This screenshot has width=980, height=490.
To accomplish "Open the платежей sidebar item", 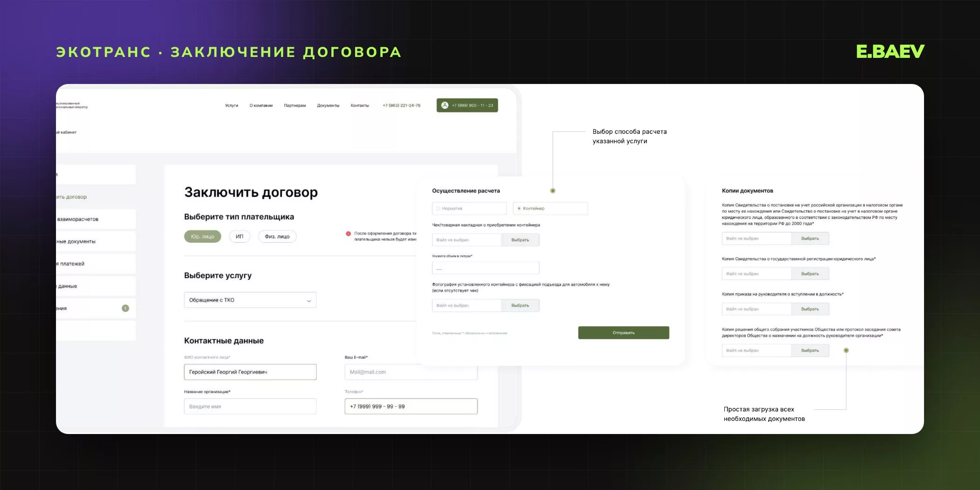I will (96, 264).
